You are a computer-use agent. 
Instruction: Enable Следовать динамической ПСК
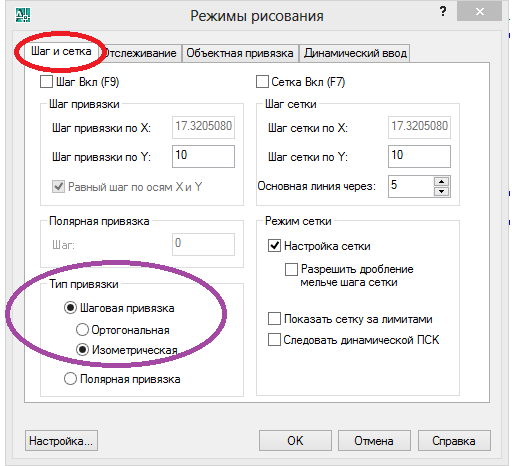(x=274, y=340)
